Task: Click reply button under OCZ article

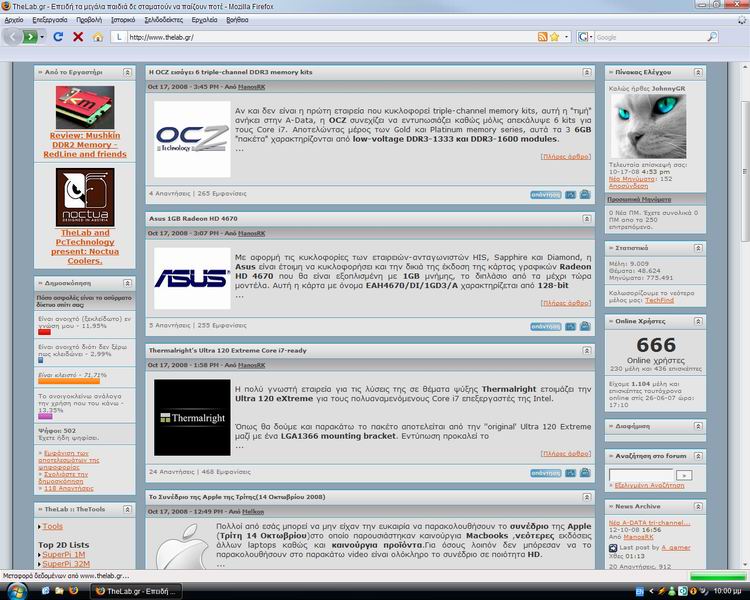Action: pyautogui.click(x=546, y=195)
